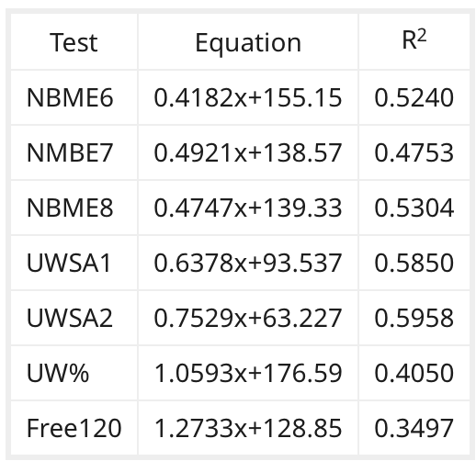Click equation 0.4182x+155.15
The image size is (476, 461).
point(248,97)
